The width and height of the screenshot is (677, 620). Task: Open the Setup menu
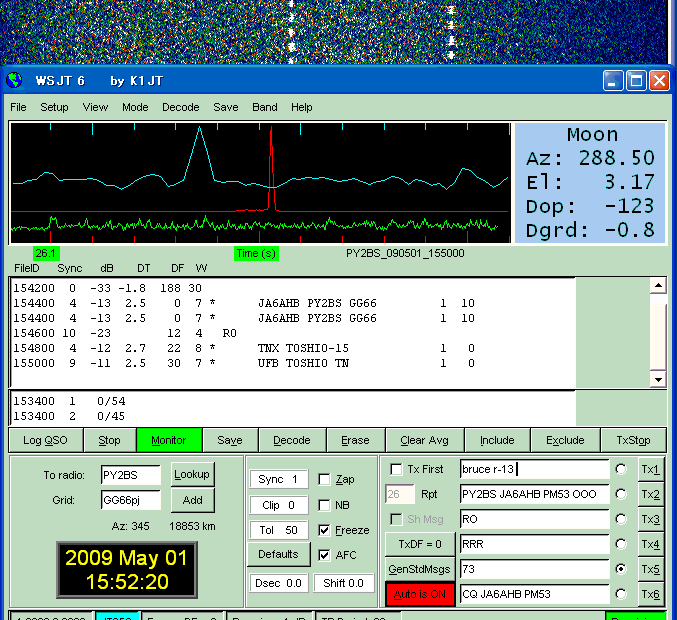pyautogui.click(x=54, y=107)
